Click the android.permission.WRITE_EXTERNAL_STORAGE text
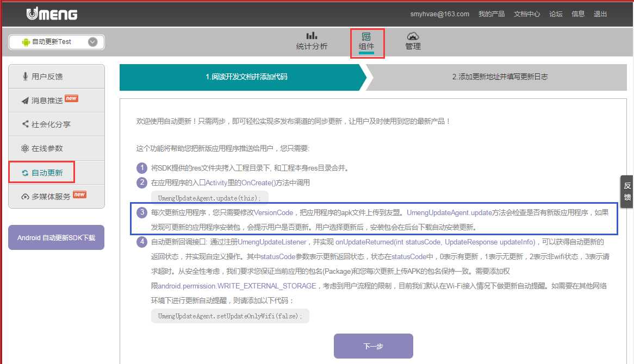This screenshot has height=364, width=634. tap(237, 286)
